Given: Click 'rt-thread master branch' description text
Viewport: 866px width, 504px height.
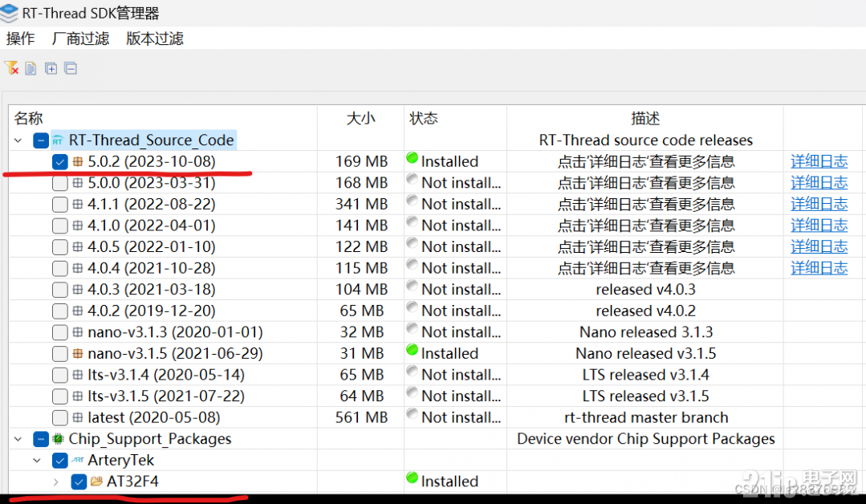Looking at the screenshot, I should (x=646, y=417).
